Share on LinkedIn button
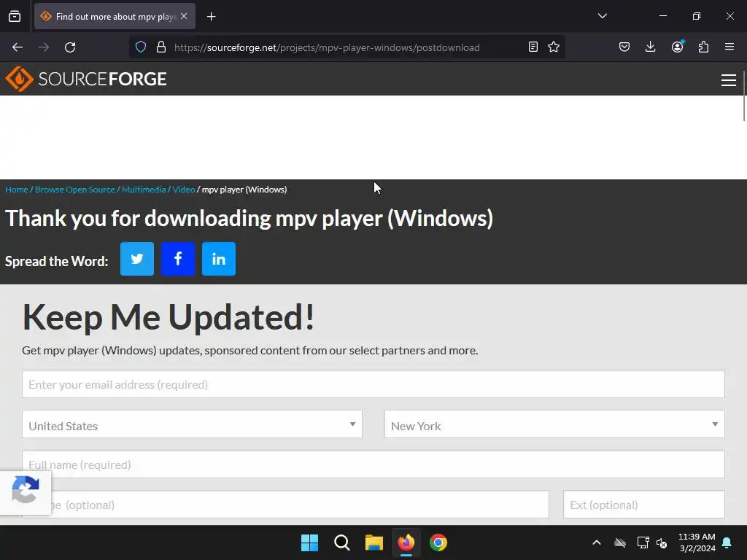Screen dimensions: 747x560 pyautogui.click(x=219, y=259)
